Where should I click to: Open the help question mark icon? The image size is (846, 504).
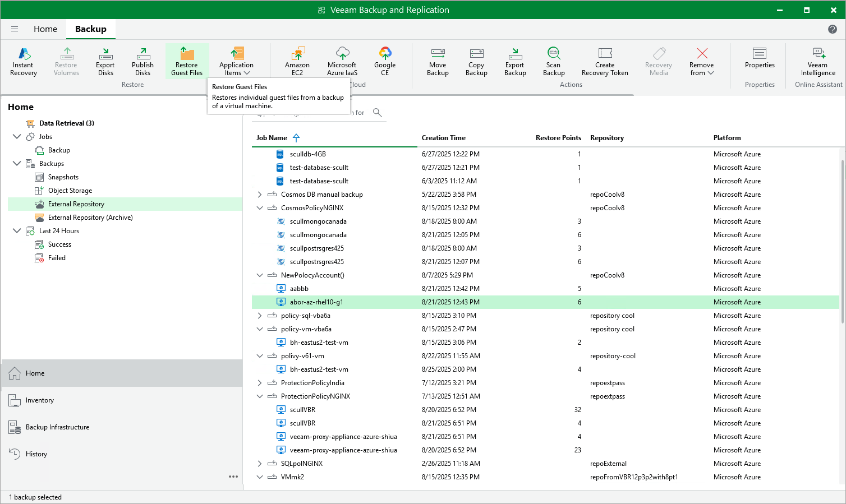pyautogui.click(x=833, y=29)
